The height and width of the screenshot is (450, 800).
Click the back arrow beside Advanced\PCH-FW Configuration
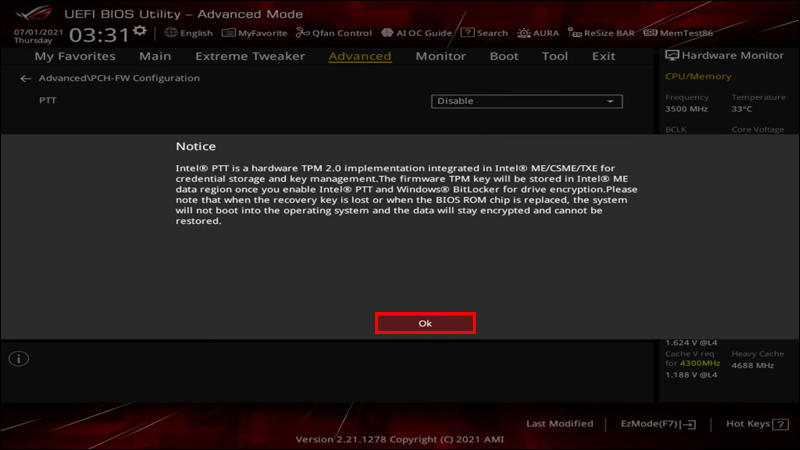point(26,79)
